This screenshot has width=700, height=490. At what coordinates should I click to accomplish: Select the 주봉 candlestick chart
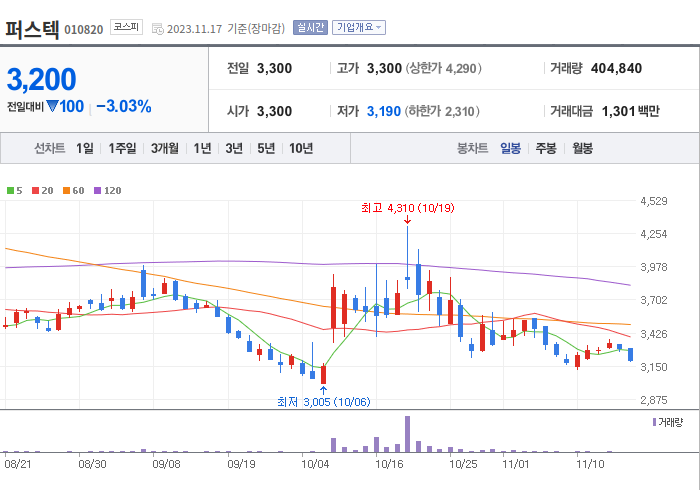(x=546, y=148)
